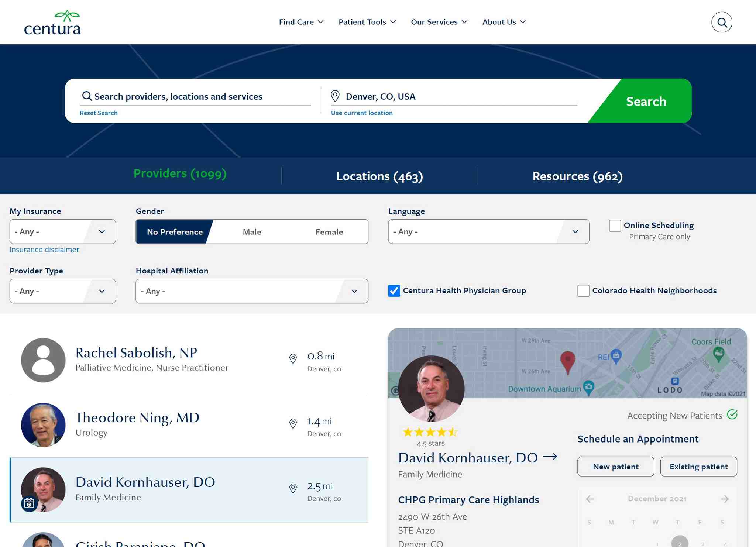Click David Kornhauser's large profile photo on card
Viewport: 756px width, 547px height.
(431, 389)
